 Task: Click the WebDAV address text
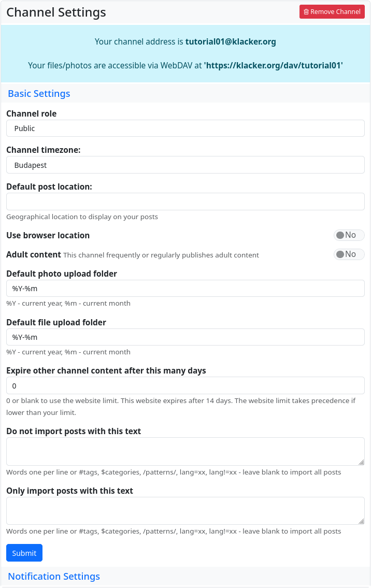click(x=274, y=65)
